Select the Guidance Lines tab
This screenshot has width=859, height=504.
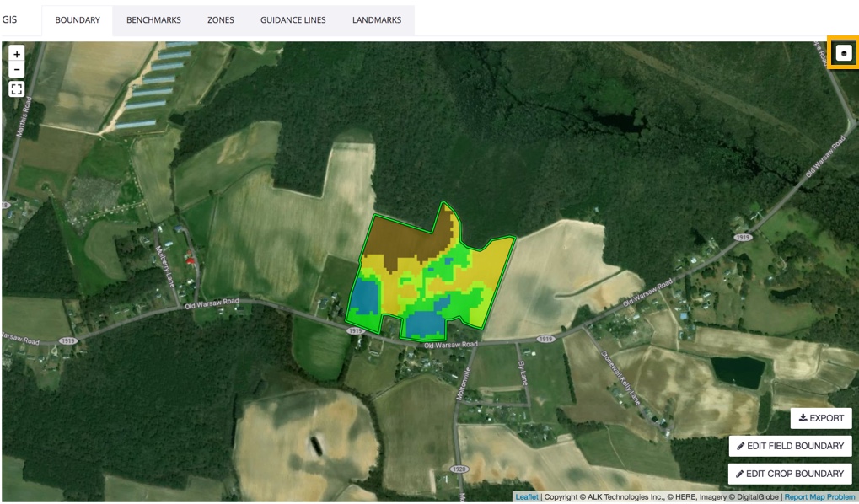(293, 20)
